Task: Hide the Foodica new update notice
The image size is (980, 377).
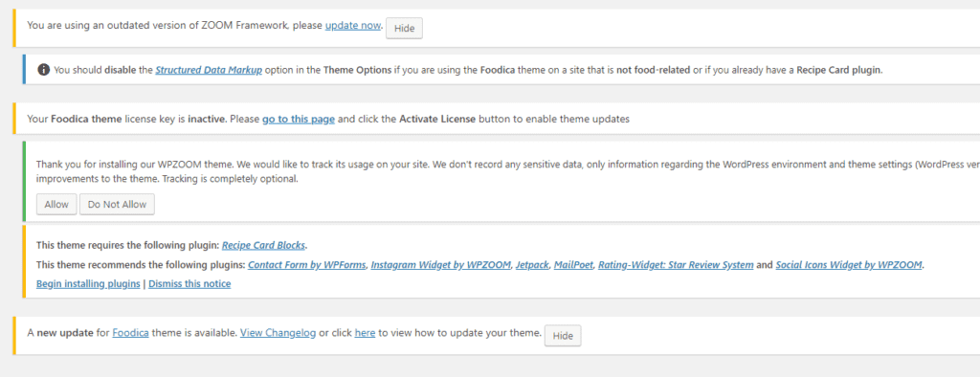Action: point(563,336)
